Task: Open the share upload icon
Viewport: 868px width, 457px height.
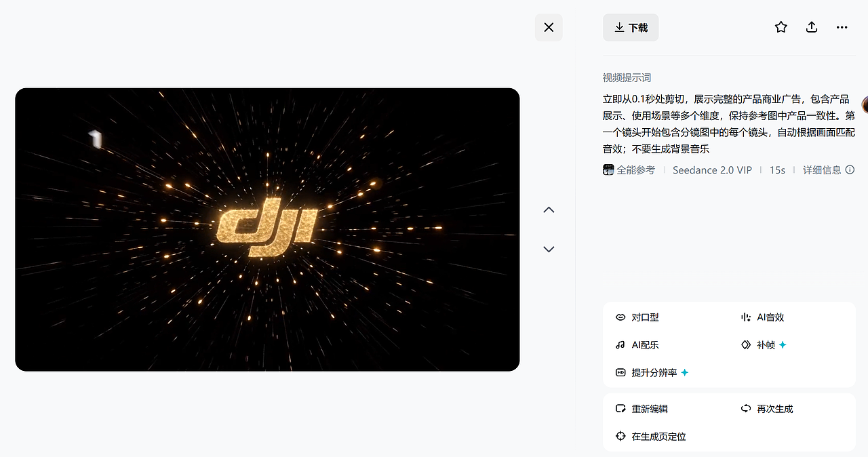Action: point(812,27)
